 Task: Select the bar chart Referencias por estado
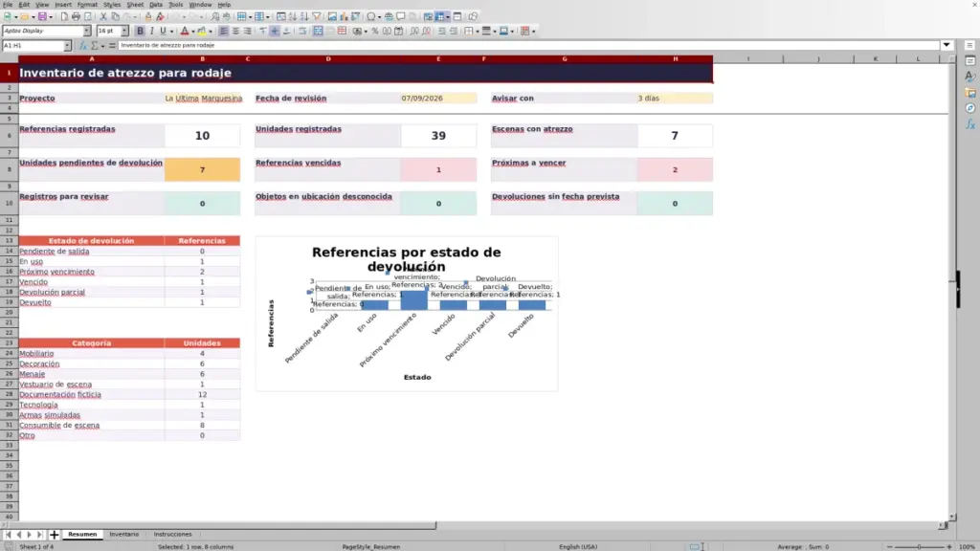[406, 314]
